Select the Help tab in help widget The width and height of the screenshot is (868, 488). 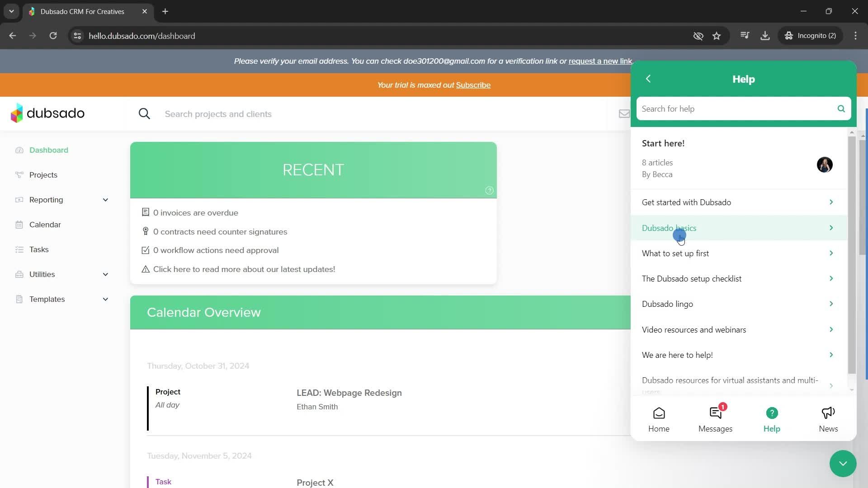pyautogui.click(x=772, y=420)
